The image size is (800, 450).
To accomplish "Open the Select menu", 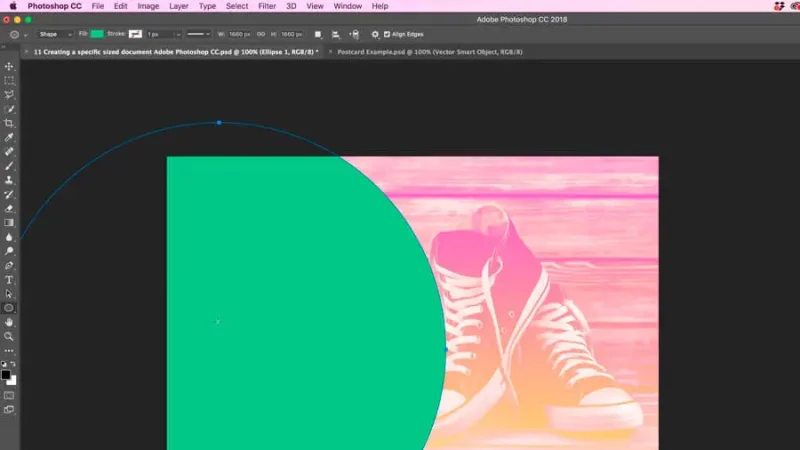I will click(x=237, y=6).
